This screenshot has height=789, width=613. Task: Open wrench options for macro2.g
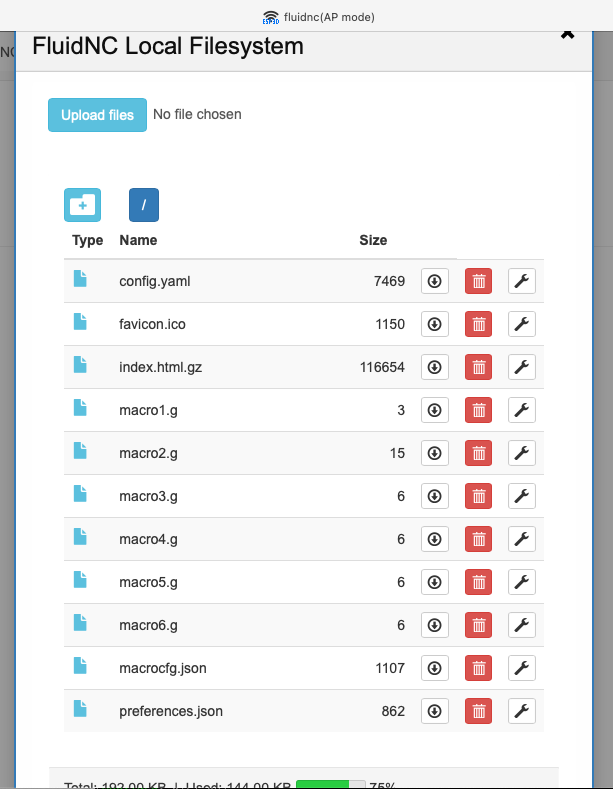pyautogui.click(x=522, y=453)
